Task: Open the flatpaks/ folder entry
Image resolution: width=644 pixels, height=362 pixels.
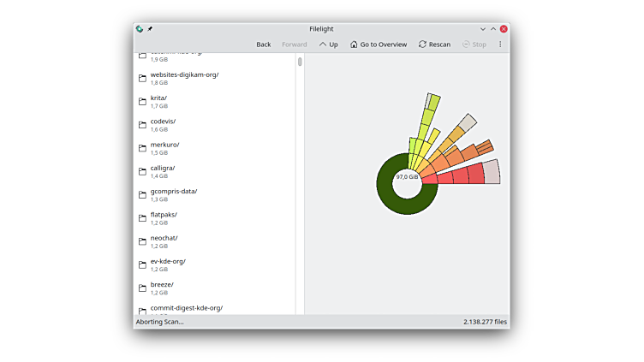Action: [x=164, y=215]
